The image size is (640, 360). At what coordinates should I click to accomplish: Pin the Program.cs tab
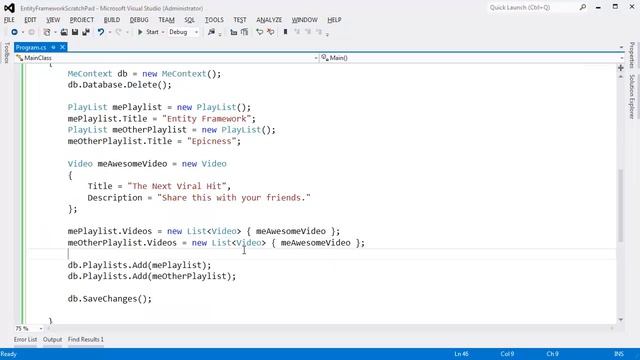pyautogui.click(x=53, y=47)
